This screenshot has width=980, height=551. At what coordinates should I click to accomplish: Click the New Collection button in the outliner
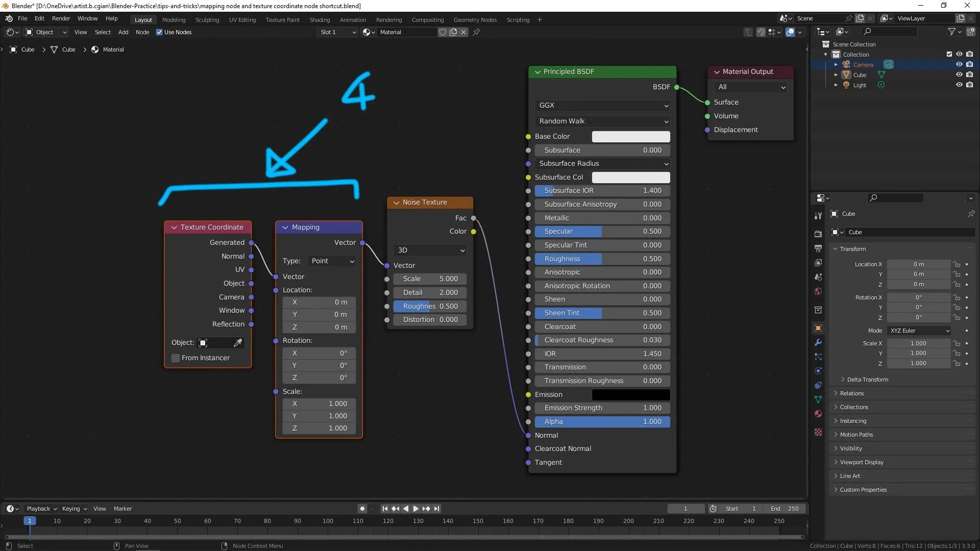972,31
